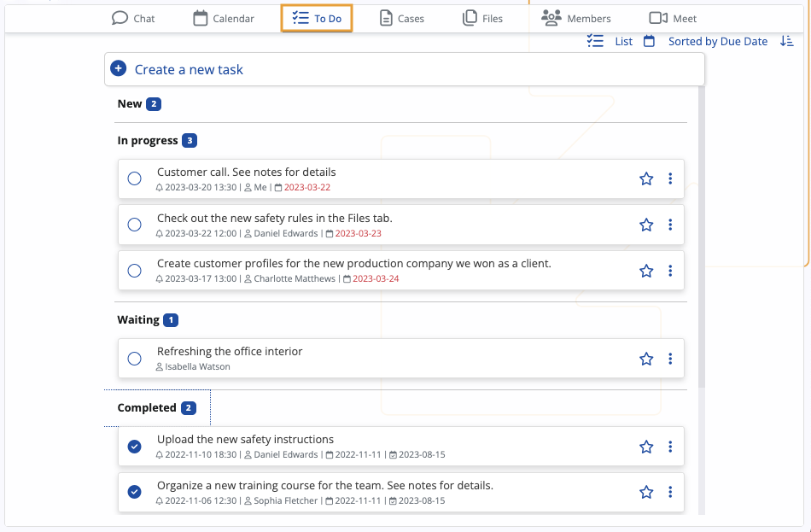
Task: Click the List view checklist icon
Action: pyautogui.click(x=595, y=41)
